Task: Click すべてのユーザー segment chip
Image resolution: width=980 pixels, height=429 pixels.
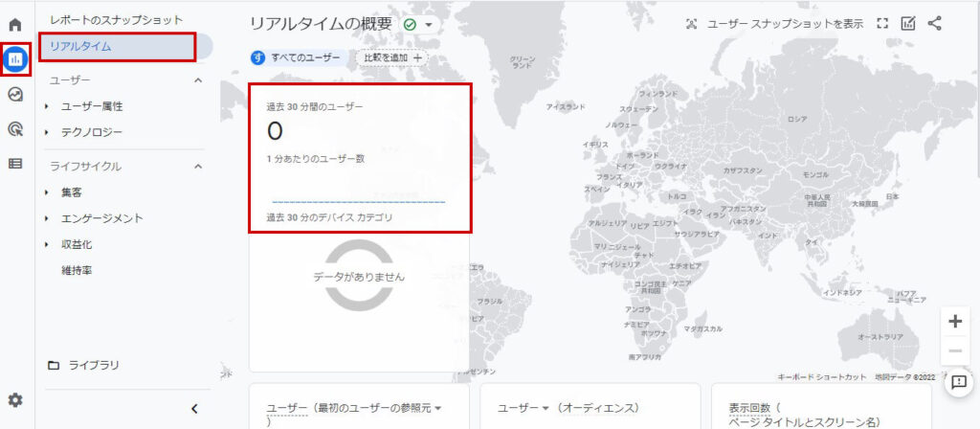Action: coord(299,58)
